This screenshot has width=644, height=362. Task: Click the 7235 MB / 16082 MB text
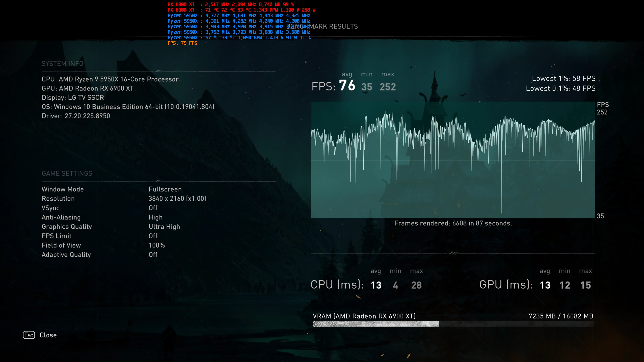pos(561,316)
